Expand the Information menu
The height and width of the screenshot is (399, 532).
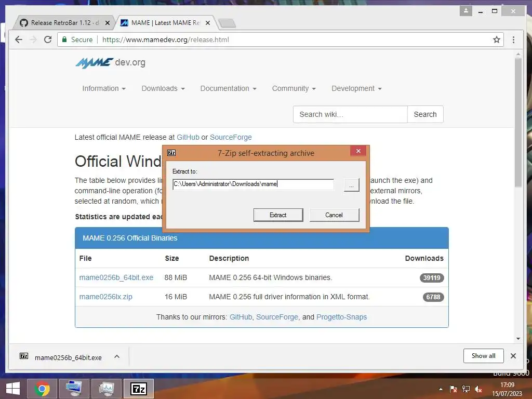click(104, 88)
